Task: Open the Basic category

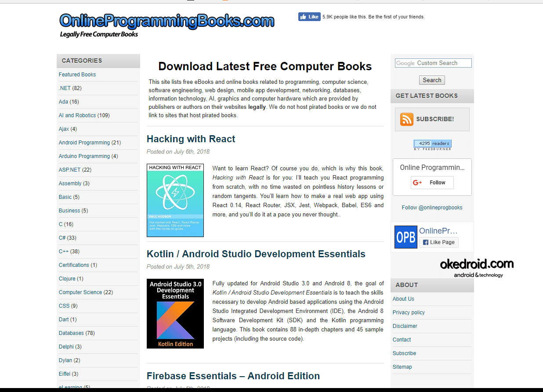Action: [x=65, y=197]
